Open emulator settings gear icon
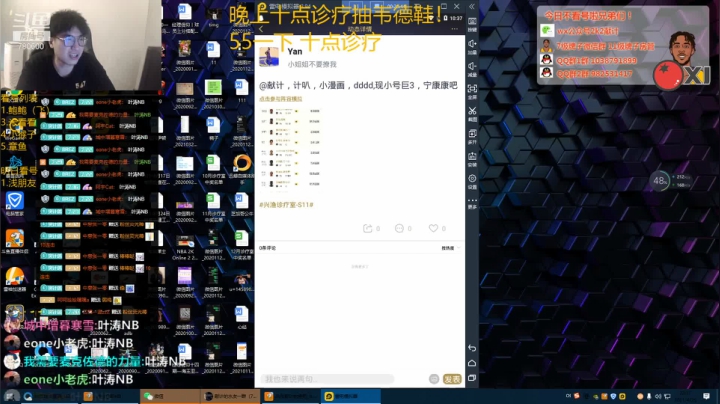This screenshot has height=404, width=720. tap(472, 181)
